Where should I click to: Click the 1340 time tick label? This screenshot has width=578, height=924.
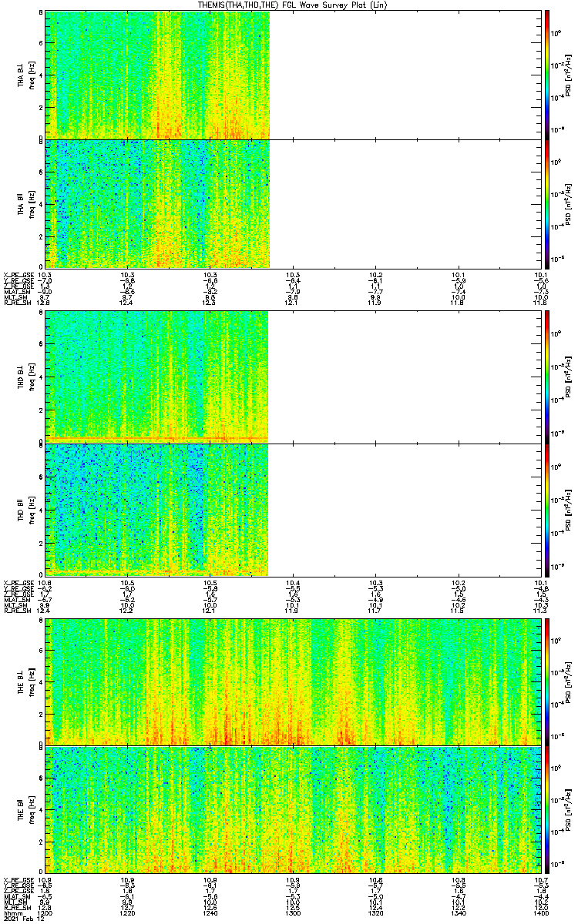pyautogui.click(x=458, y=912)
